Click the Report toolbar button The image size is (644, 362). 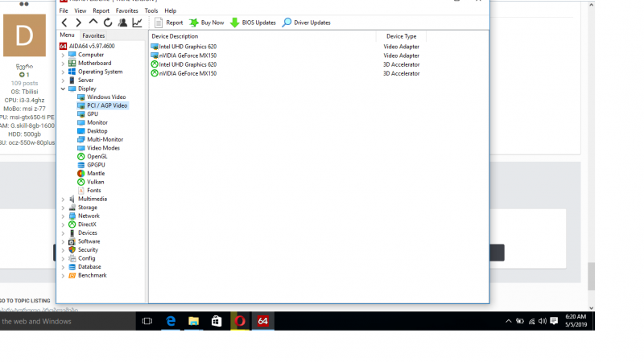(169, 23)
